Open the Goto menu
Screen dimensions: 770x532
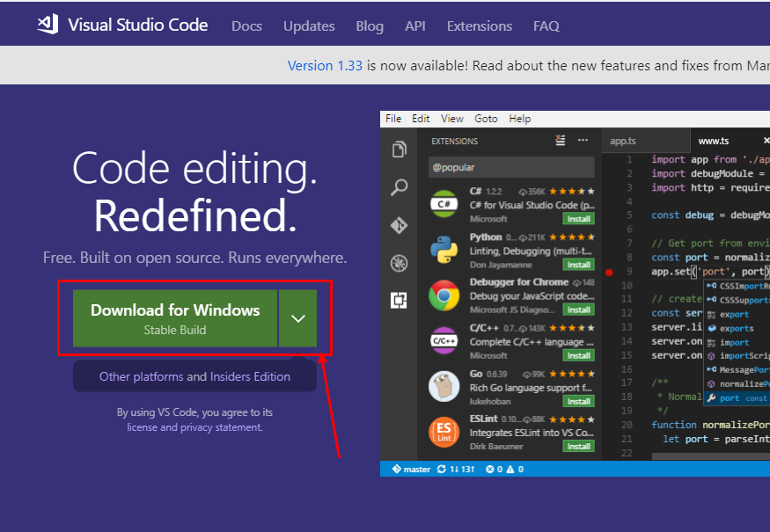point(486,119)
